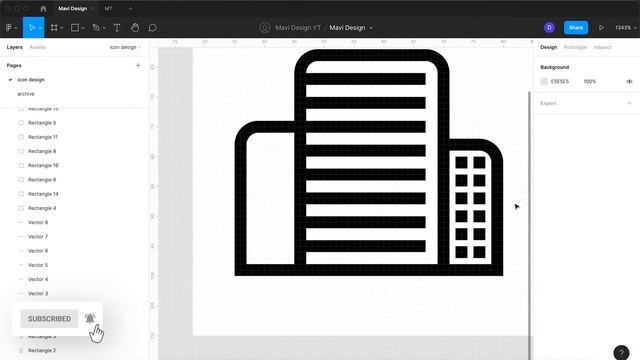The height and width of the screenshot is (360, 640).
Task: Select the archive page
Action: pos(26,94)
